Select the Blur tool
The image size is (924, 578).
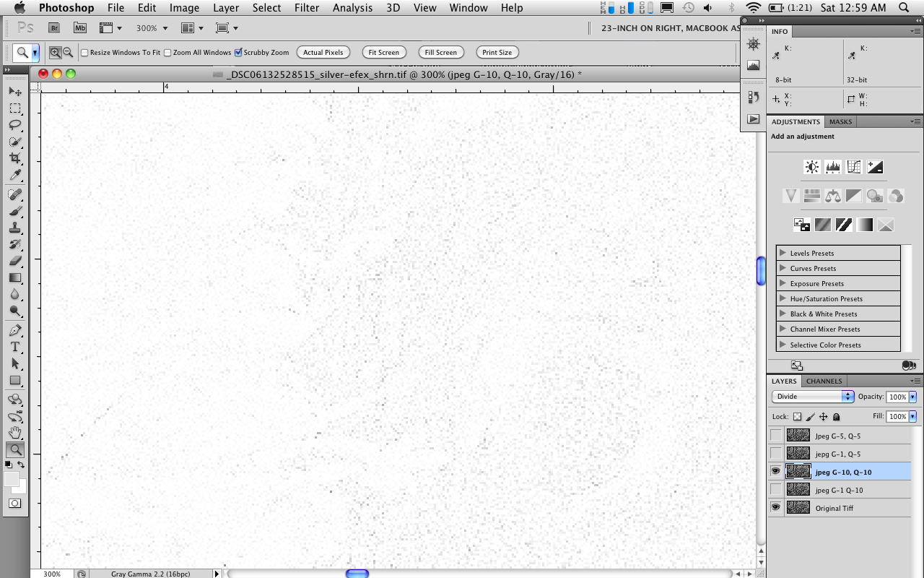point(15,294)
